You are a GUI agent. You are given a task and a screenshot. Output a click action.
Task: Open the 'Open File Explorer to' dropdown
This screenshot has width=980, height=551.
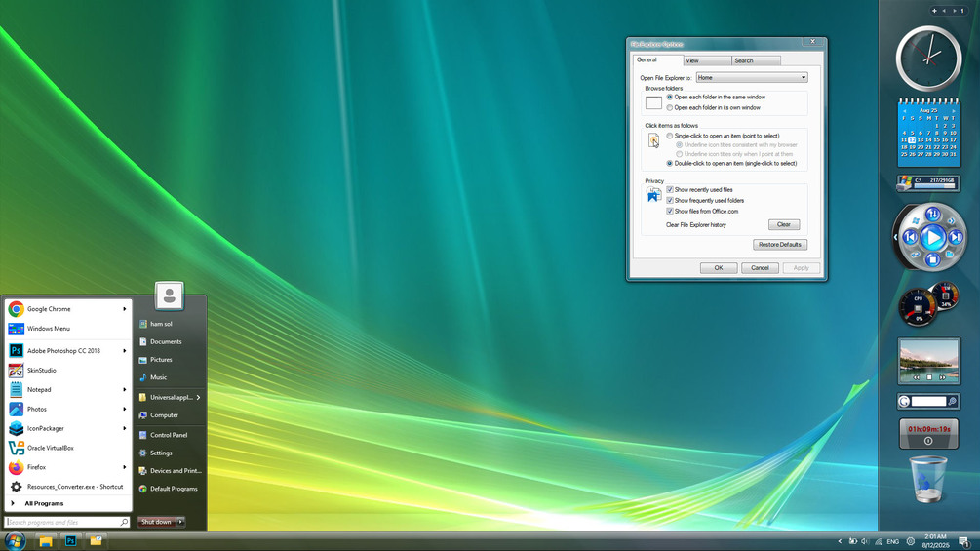[752, 77]
